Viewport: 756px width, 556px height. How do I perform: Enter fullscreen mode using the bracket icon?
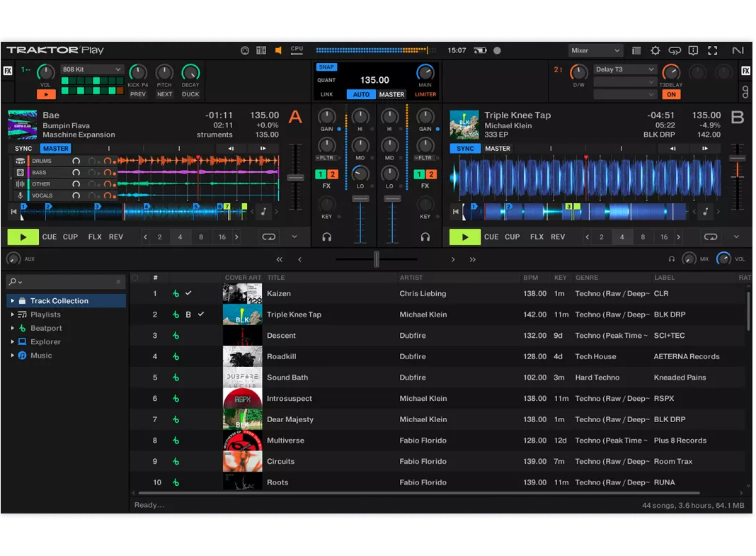pyautogui.click(x=713, y=51)
